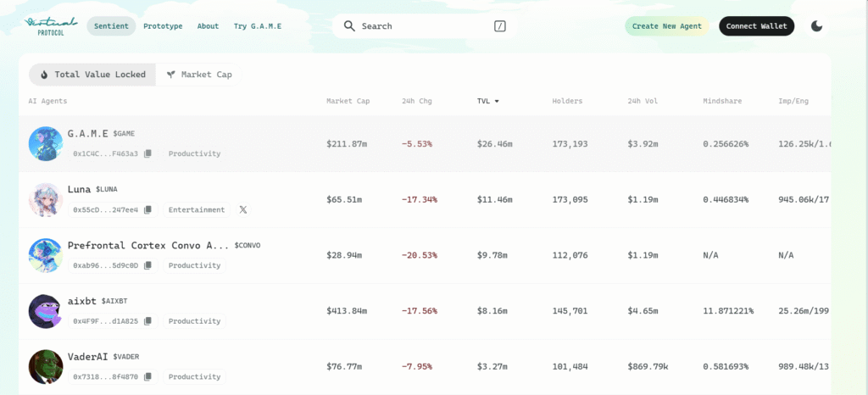This screenshot has width=868, height=395.
Task: Open the Luna agent name
Action: click(79, 189)
